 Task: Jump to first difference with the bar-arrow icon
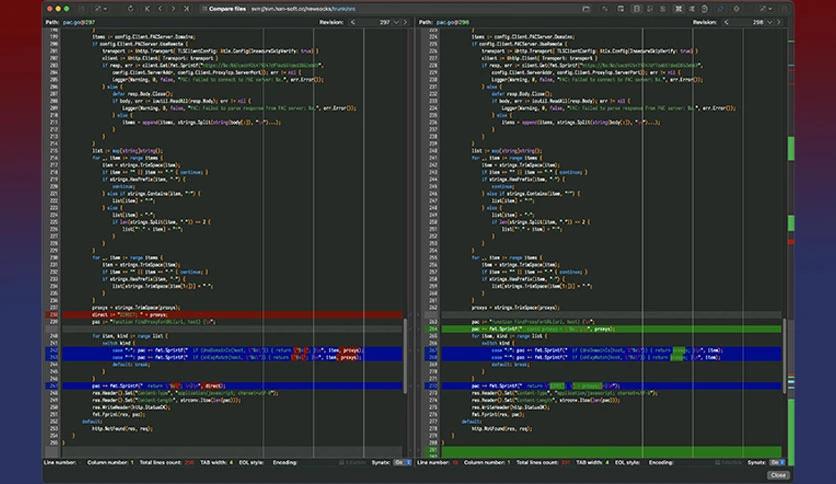pyautogui.click(x=147, y=9)
